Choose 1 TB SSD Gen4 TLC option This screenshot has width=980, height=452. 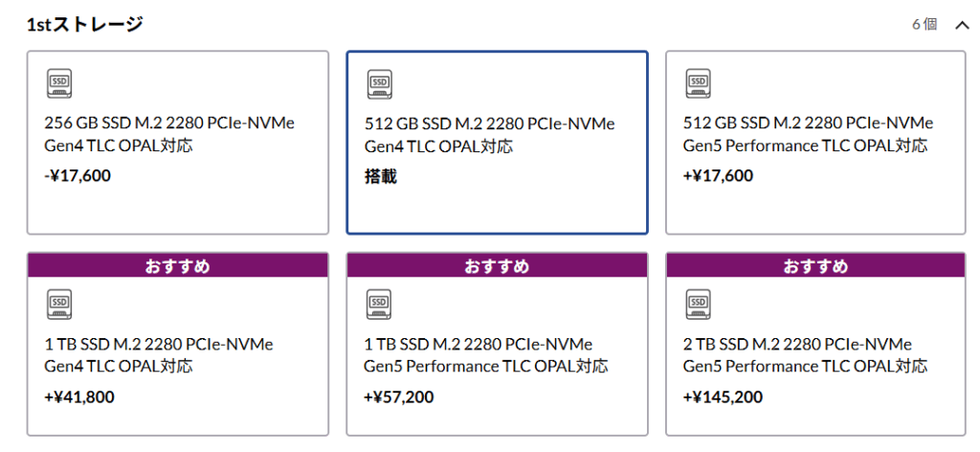coord(177,354)
